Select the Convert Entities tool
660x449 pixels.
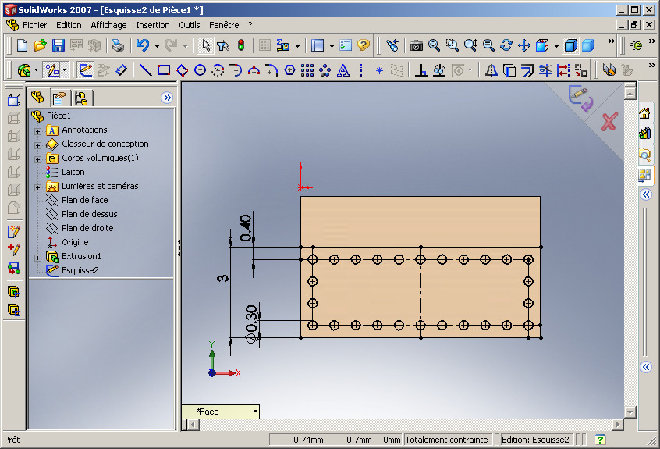tap(510, 70)
